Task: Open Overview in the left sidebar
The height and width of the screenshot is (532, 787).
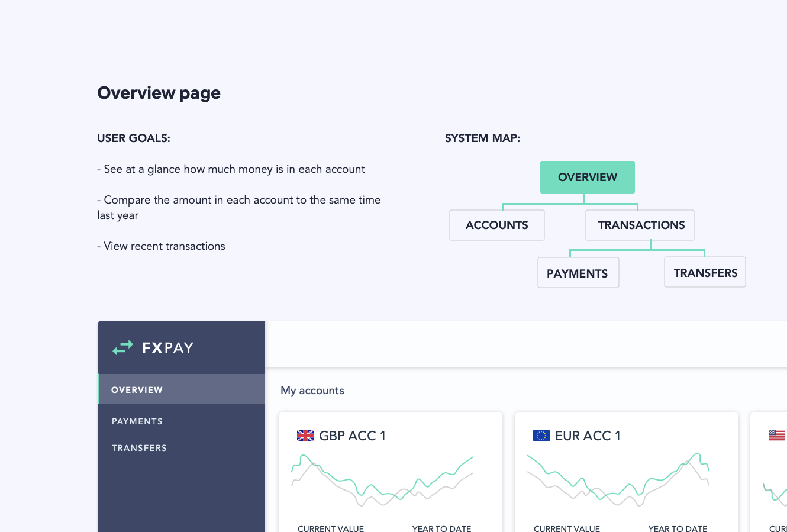Action: tap(137, 390)
